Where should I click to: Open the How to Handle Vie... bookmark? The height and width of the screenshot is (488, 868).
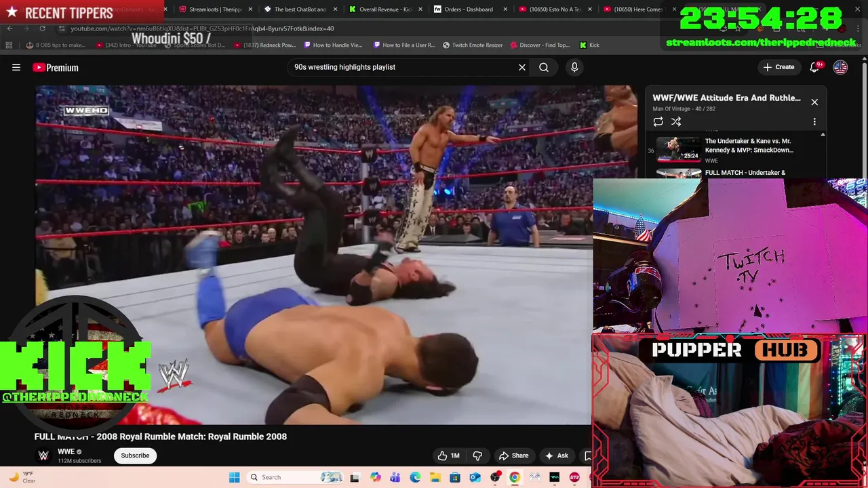click(x=333, y=45)
